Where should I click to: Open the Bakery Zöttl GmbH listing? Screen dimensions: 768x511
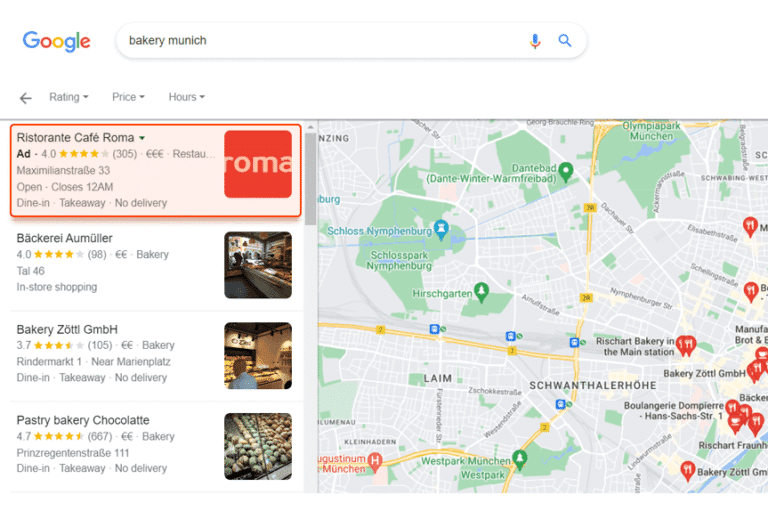point(67,329)
